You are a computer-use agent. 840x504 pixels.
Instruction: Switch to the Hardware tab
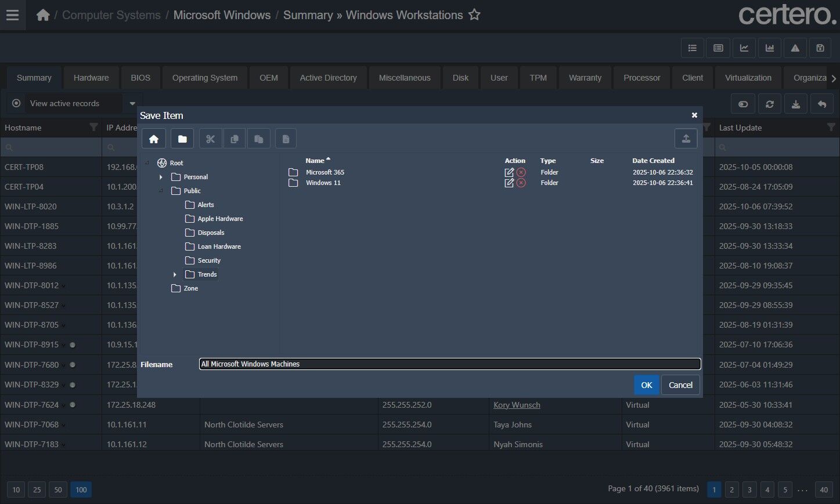tap(91, 78)
